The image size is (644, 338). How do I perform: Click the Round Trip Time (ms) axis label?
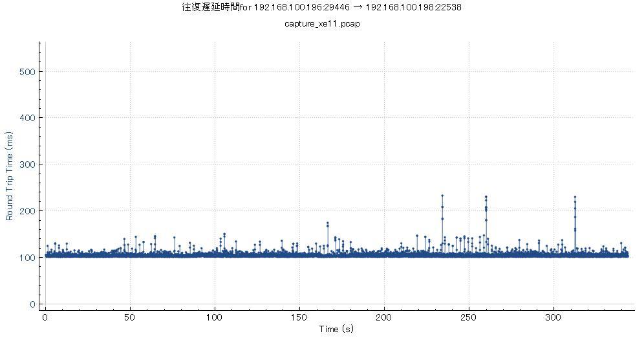pos(10,175)
